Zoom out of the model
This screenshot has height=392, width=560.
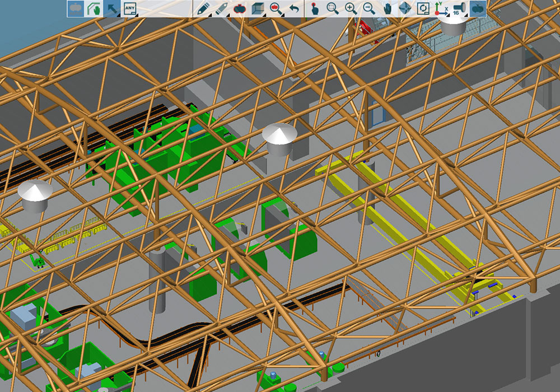click(369, 8)
